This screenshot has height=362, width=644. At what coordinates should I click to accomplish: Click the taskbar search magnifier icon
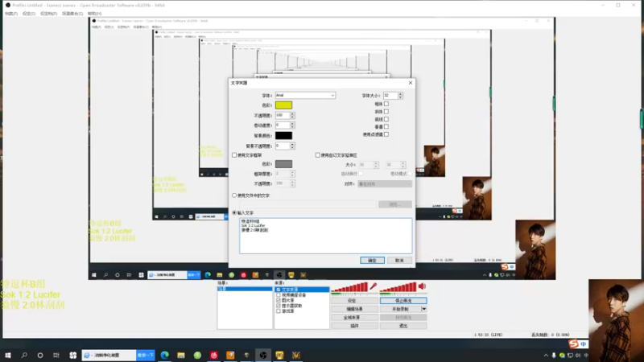pyautogui.click(x=24, y=355)
